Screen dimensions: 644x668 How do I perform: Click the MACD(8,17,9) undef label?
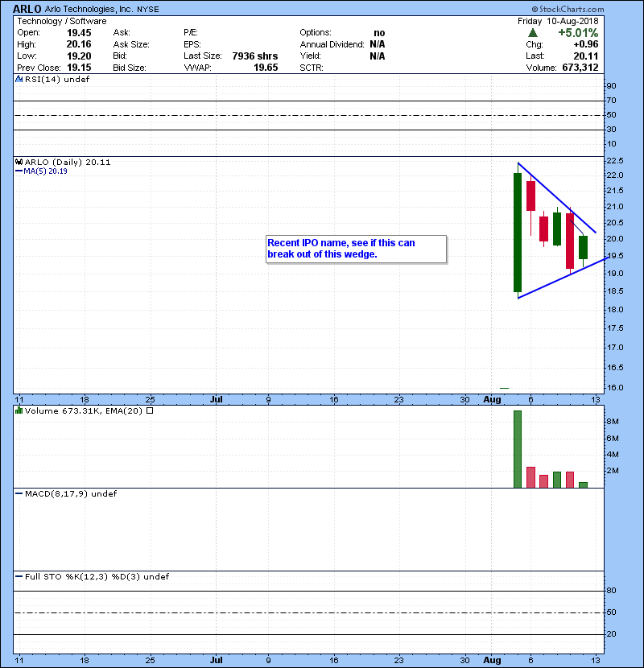[71, 494]
